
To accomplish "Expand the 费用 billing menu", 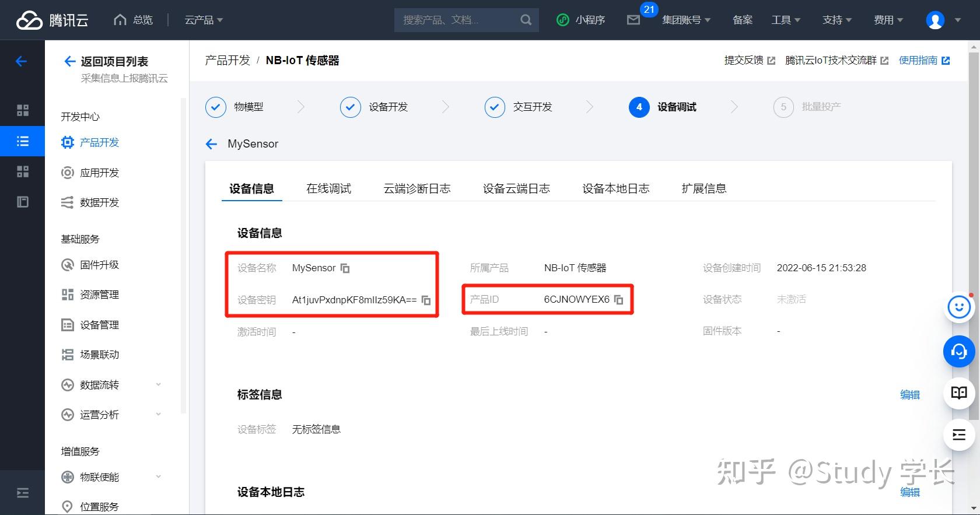I will [x=888, y=20].
